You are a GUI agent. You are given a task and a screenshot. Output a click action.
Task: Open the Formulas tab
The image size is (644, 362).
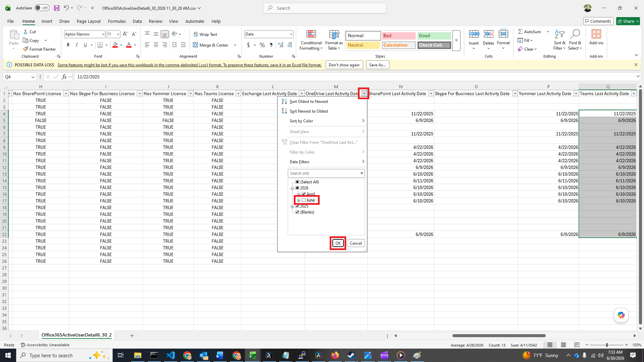117,21
